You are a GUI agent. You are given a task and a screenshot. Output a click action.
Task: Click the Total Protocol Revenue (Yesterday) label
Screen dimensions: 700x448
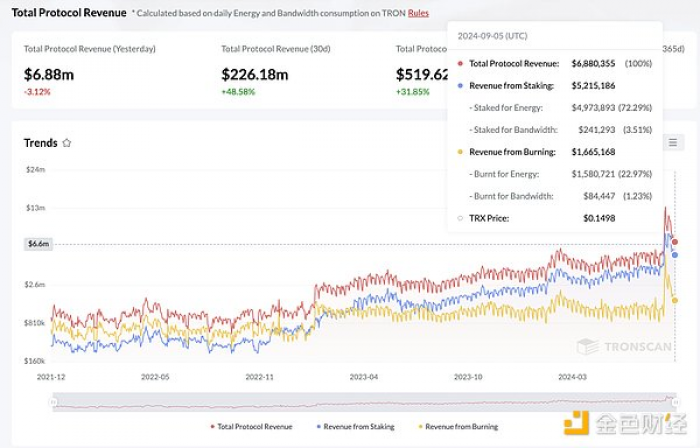click(x=90, y=49)
